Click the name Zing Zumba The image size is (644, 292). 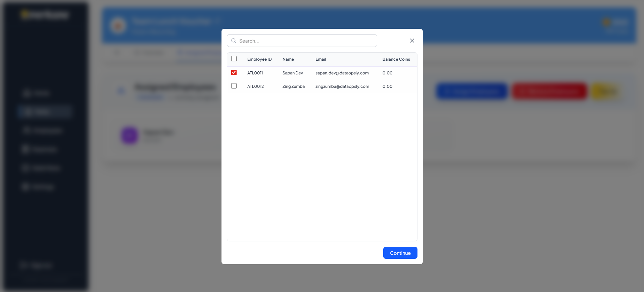[293, 86]
